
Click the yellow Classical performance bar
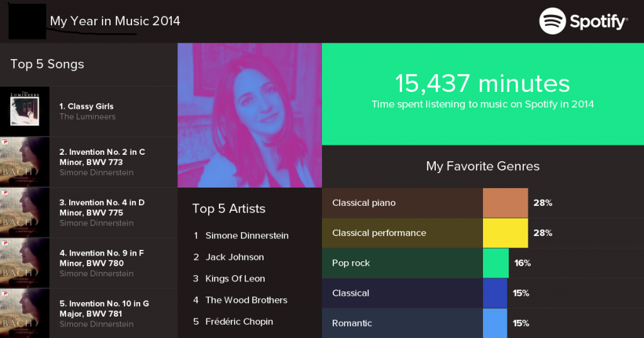(x=505, y=233)
